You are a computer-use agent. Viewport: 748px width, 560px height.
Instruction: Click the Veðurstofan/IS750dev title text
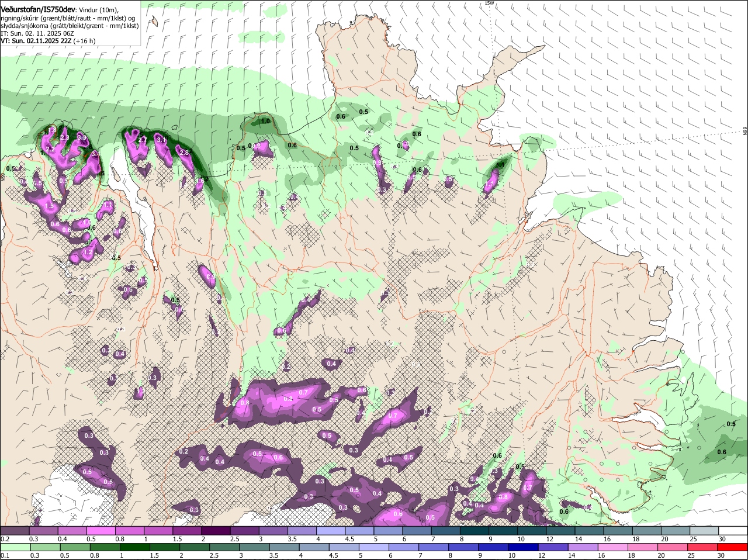point(38,9)
